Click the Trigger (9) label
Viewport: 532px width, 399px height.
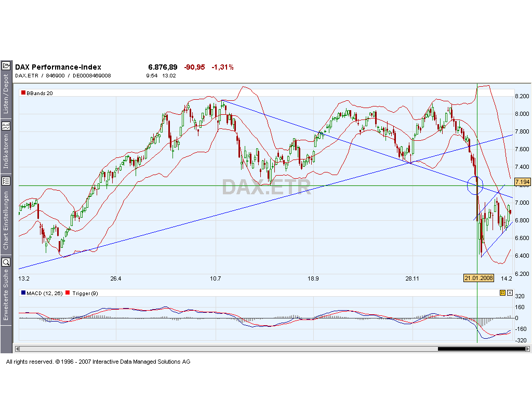pos(85,293)
